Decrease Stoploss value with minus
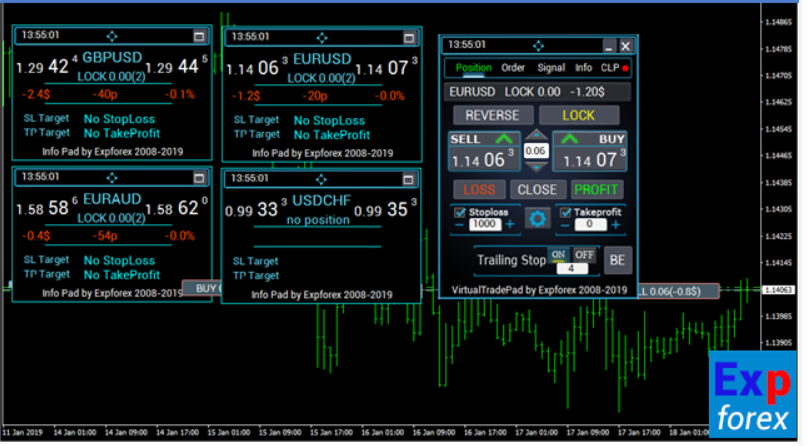This screenshot has height=446, width=808. (x=459, y=226)
